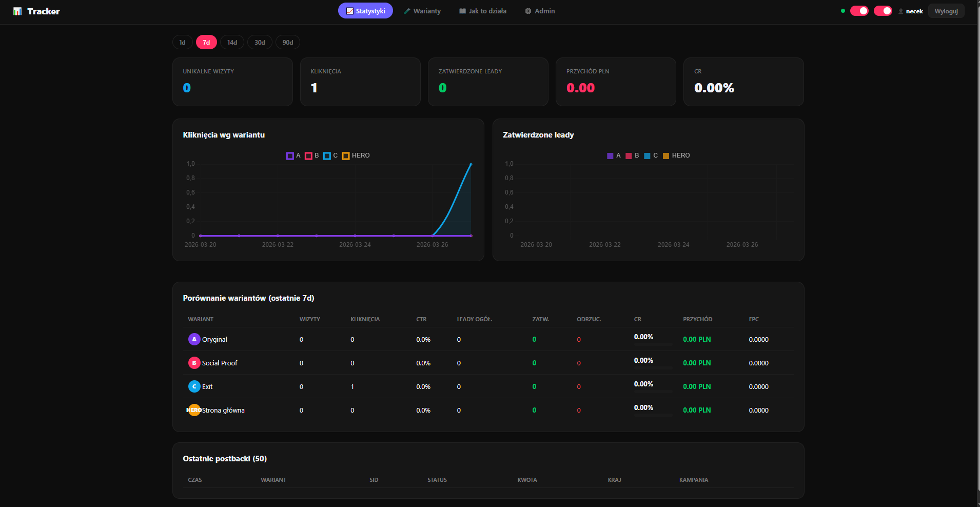Click the green status indicator dot
This screenshot has width=980, height=507.
tap(842, 11)
